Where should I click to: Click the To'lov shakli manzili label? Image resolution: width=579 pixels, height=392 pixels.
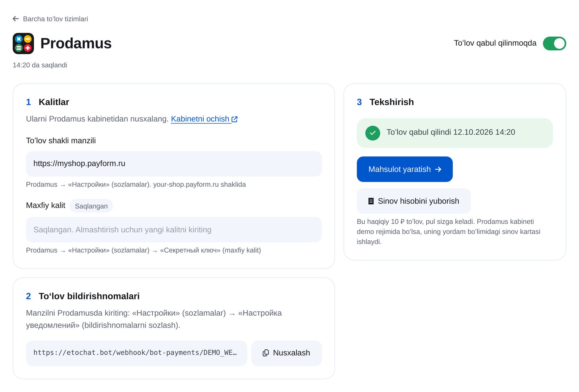61,141
